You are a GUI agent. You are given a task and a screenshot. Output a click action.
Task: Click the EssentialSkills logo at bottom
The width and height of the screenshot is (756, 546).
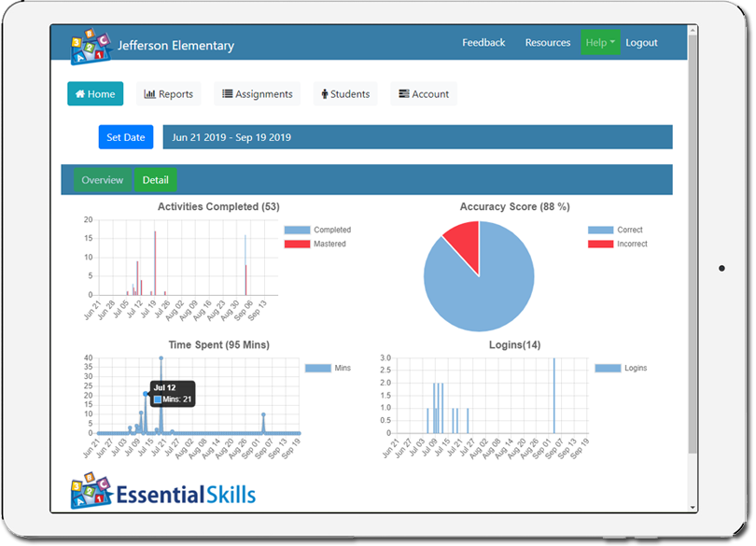163,490
